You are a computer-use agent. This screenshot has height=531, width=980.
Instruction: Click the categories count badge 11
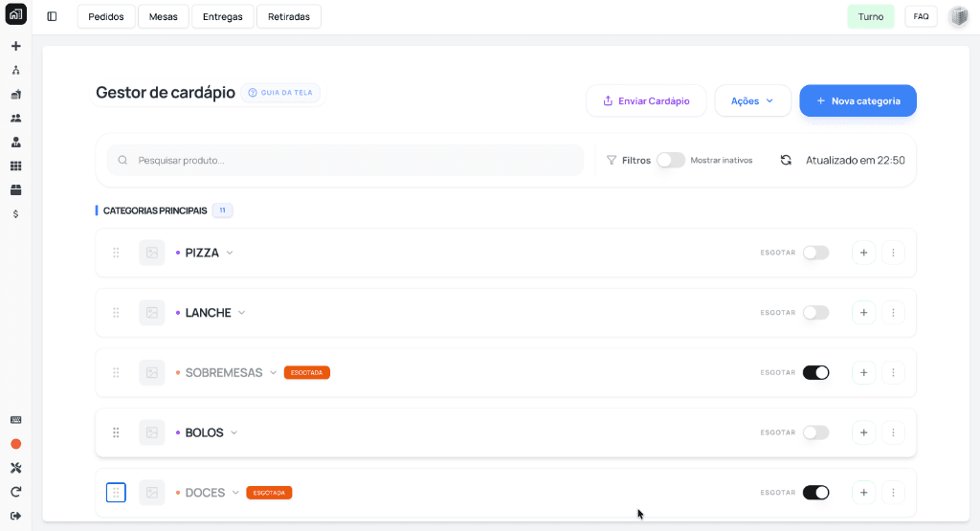pyautogui.click(x=222, y=210)
